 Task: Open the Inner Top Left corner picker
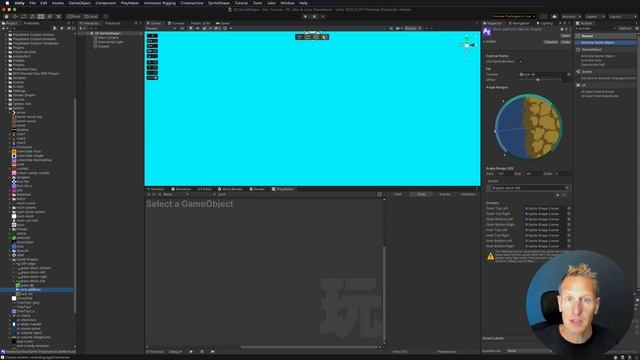tap(569, 230)
